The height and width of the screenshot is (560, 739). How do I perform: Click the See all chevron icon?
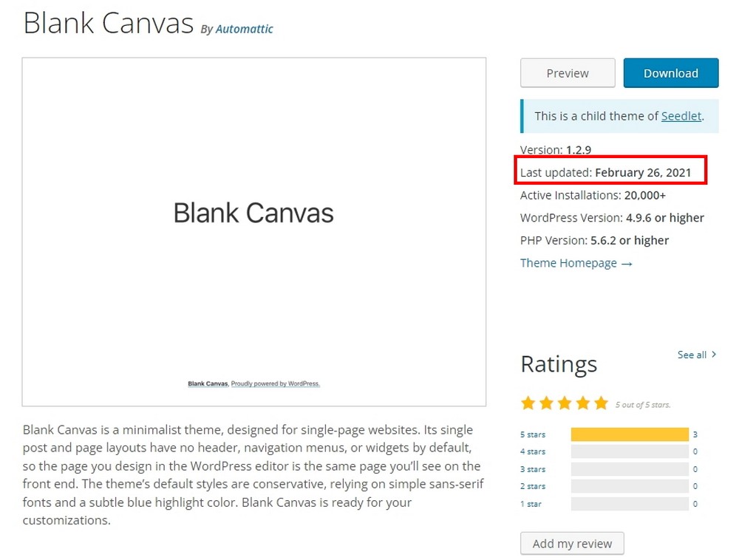pyautogui.click(x=714, y=354)
